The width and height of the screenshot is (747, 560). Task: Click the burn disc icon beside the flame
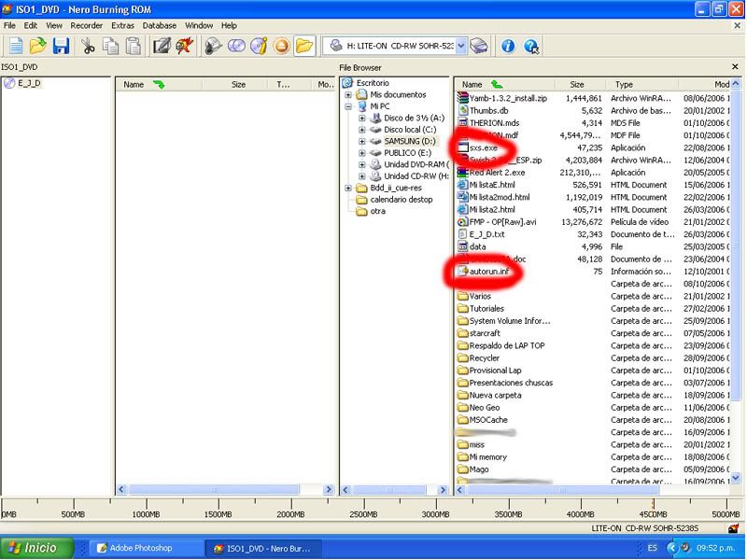pyautogui.click(x=213, y=46)
